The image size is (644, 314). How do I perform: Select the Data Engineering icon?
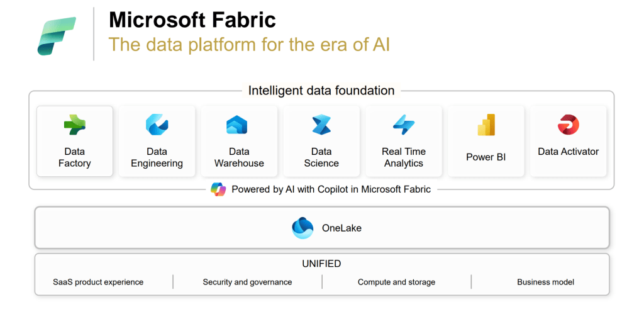click(157, 125)
